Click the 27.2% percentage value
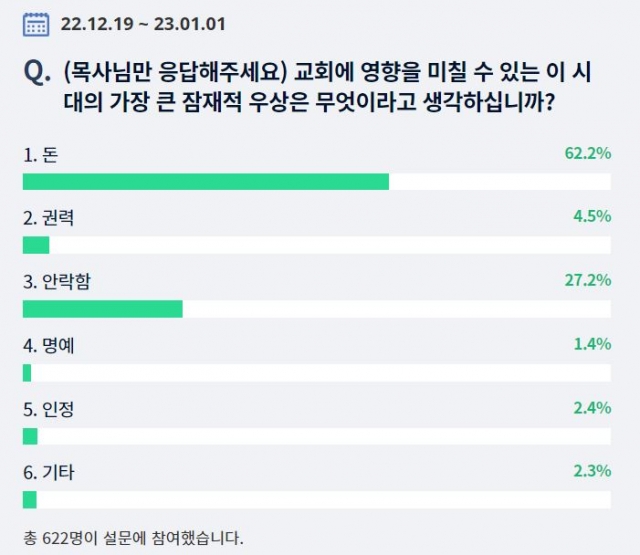The height and width of the screenshot is (555, 640). [588, 280]
